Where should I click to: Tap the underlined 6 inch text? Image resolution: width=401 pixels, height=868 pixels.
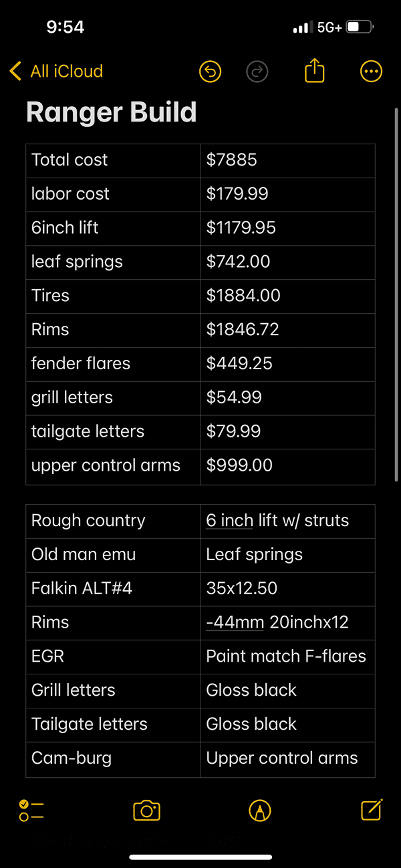click(x=229, y=521)
